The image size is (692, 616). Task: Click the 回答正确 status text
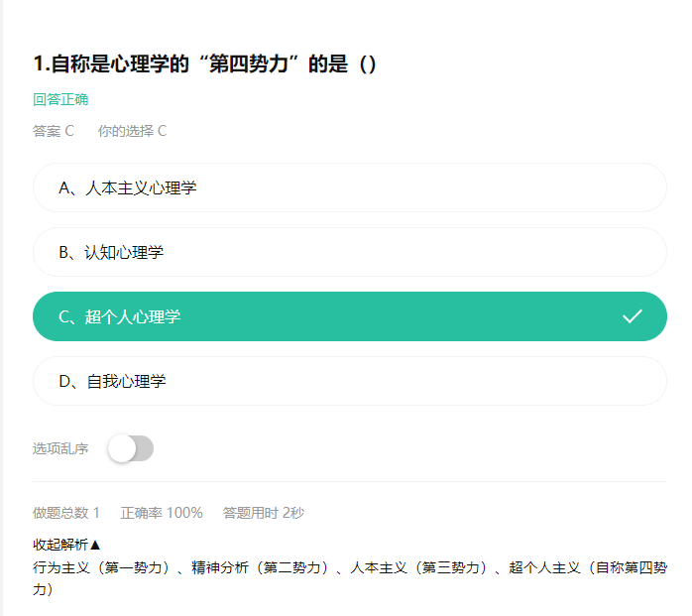[x=60, y=99]
